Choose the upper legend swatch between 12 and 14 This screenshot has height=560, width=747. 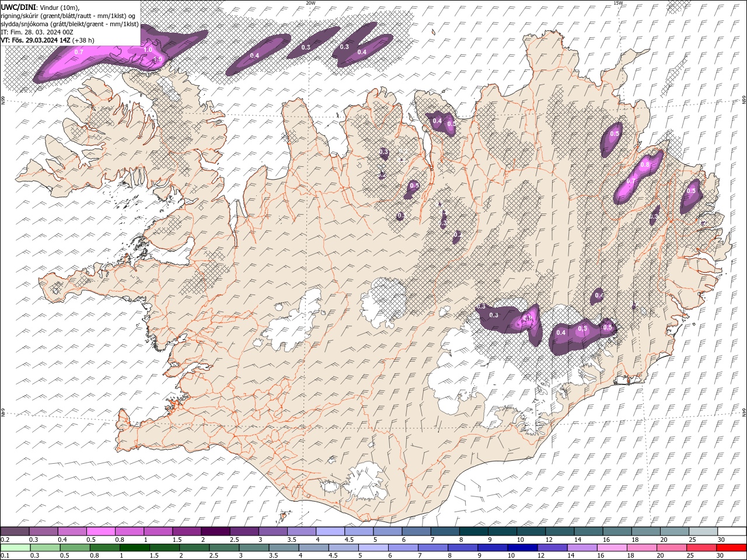click(x=560, y=531)
